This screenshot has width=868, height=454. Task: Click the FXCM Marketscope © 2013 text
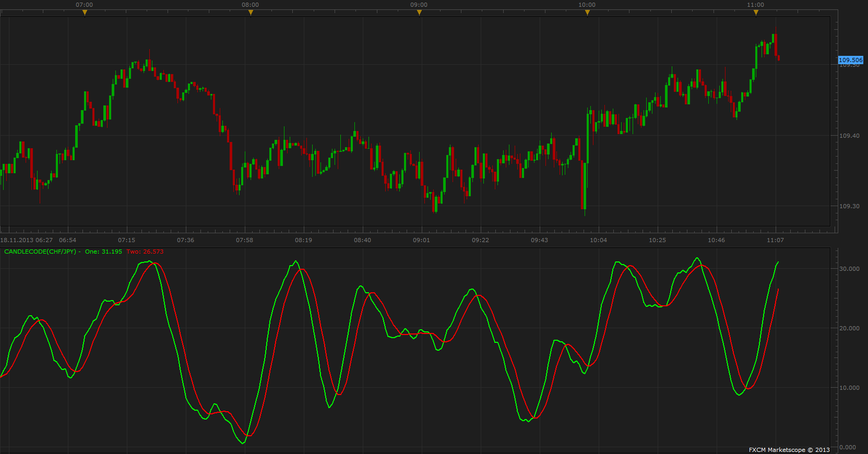coord(789,450)
